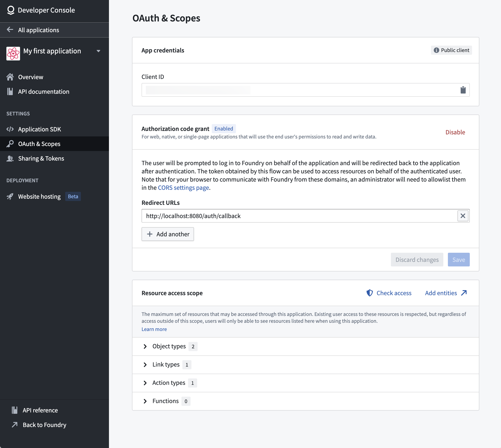Navigate to OAuth & Scopes
This screenshot has width=501, height=448.
[39, 144]
